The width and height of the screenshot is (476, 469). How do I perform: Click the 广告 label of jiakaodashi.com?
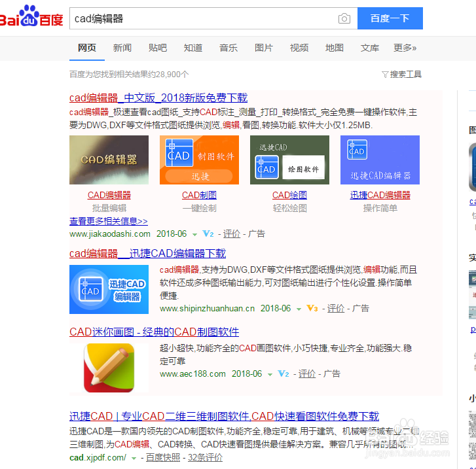point(257,234)
